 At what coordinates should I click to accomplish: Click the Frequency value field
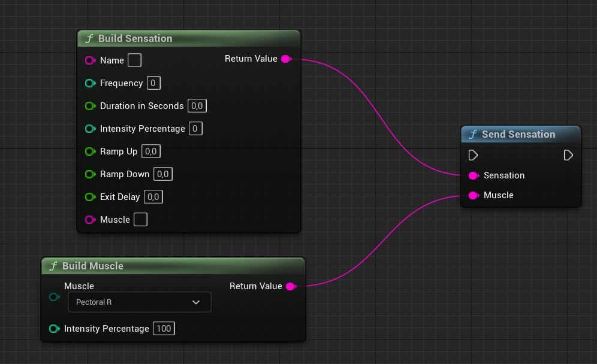point(153,83)
